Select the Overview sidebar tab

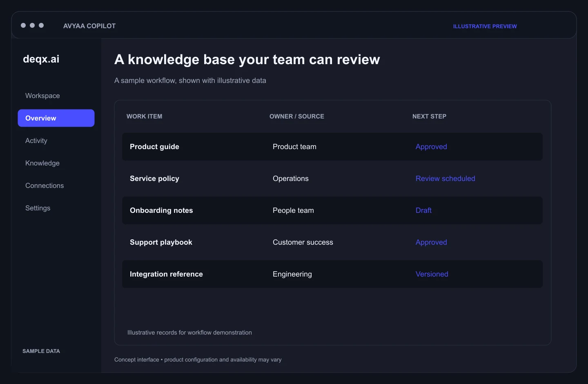click(x=56, y=118)
